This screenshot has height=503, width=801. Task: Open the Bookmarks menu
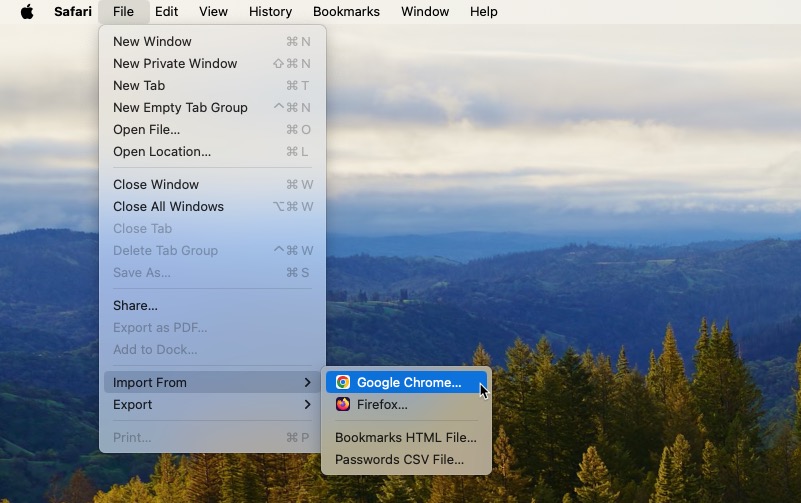pyautogui.click(x=346, y=11)
